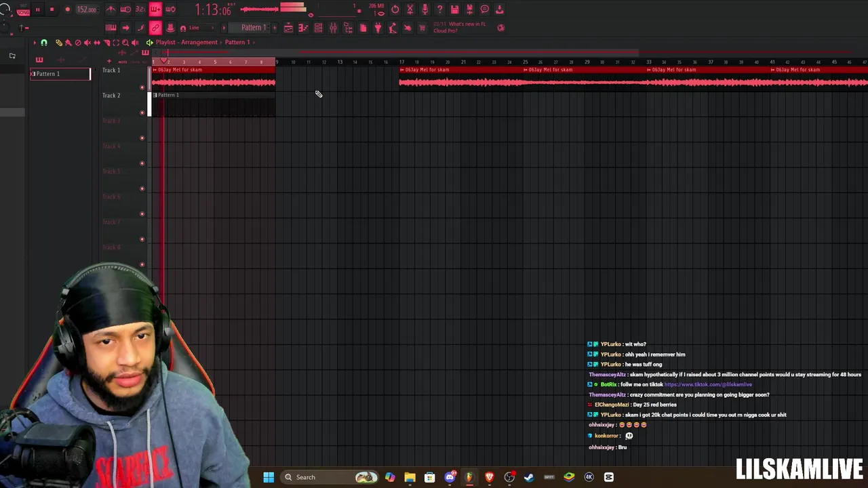
Task: Open TikTok link in chat overlay
Action: [x=708, y=384]
